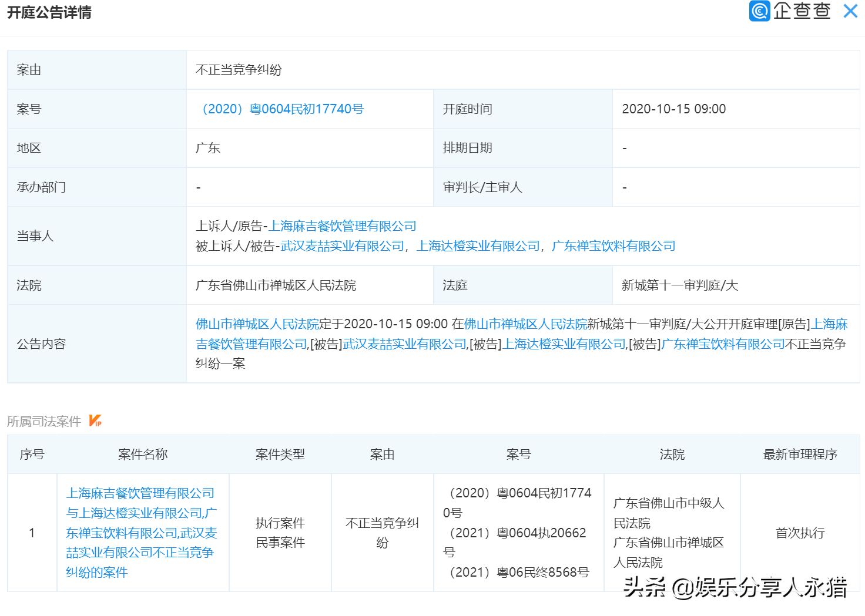Click the 开庭公告详情 title text
This screenshot has height=616, width=865.
click(49, 12)
